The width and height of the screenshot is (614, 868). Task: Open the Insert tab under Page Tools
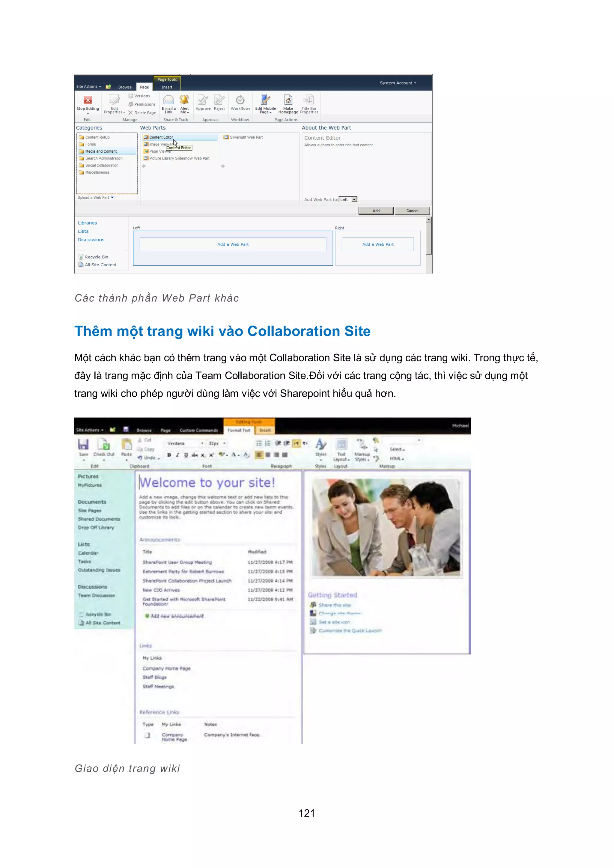click(167, 87)
